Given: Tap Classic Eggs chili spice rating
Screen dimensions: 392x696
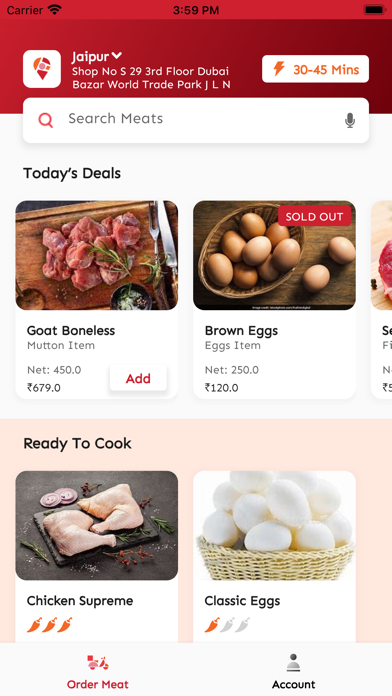Looking at the screenshot, I should coord(227,625).
